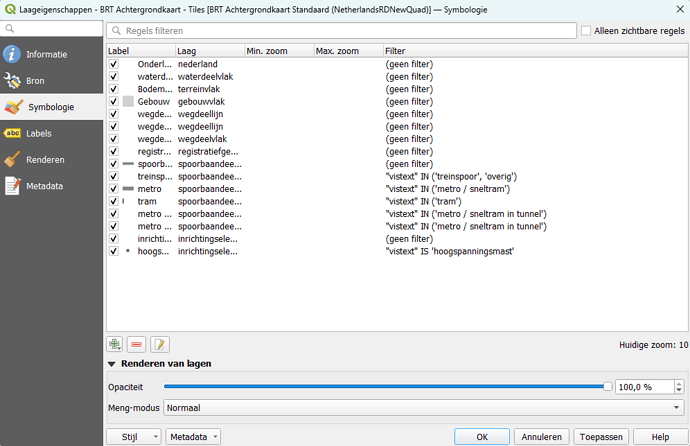Viewport: 690px width, 446px height.
Task: Click the Symbologie paintbrush icon
Action: [13, 107]
